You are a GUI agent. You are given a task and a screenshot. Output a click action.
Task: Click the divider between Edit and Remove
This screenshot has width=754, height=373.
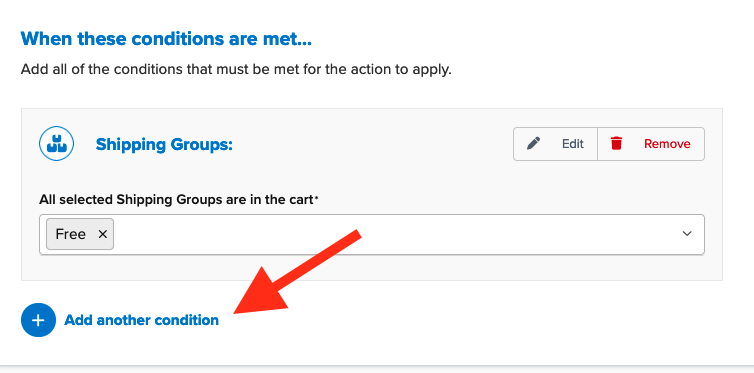[597, 144]
